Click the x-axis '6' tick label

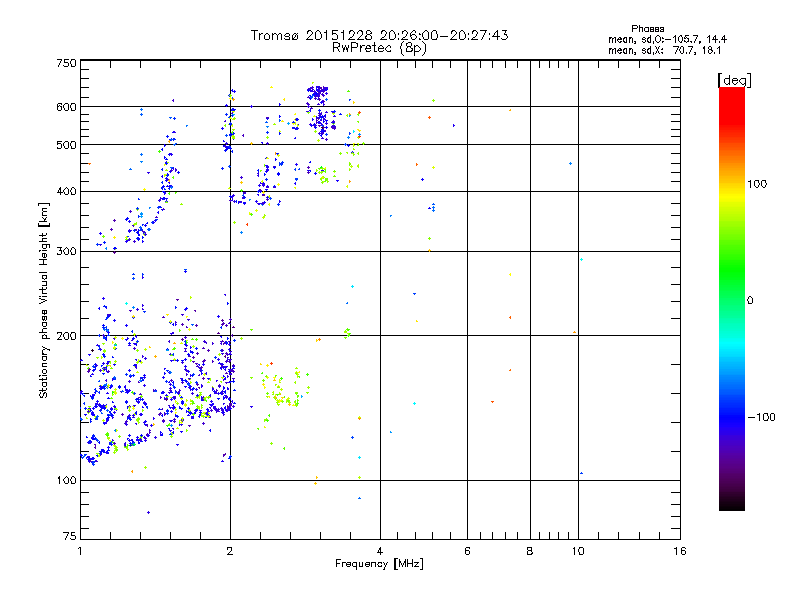[467, 551]
